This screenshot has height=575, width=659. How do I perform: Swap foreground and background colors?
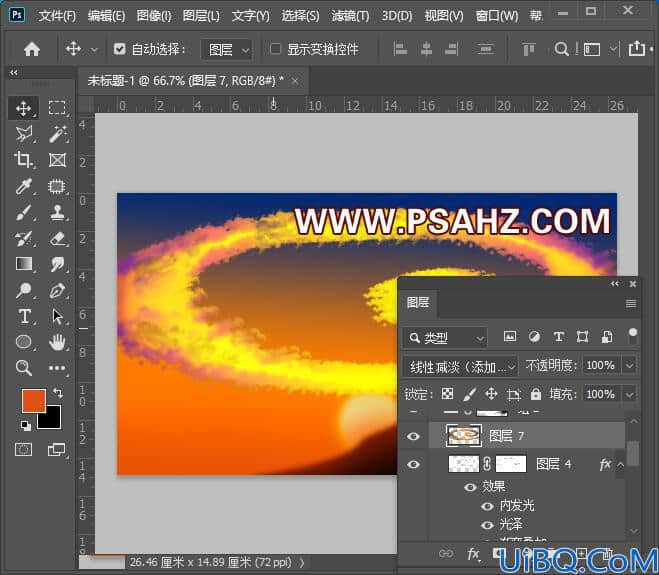click(58, 393)
